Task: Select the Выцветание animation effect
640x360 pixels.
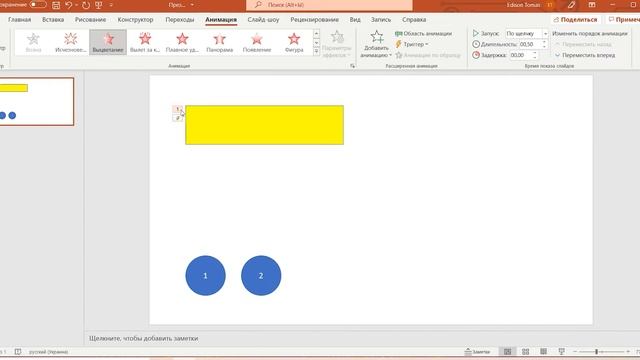Action: click(x=108, y=42)
